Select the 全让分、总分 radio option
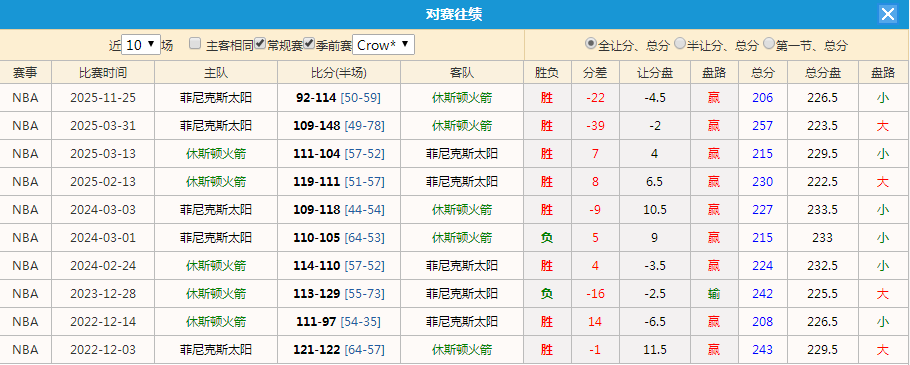 click(591, 44)
